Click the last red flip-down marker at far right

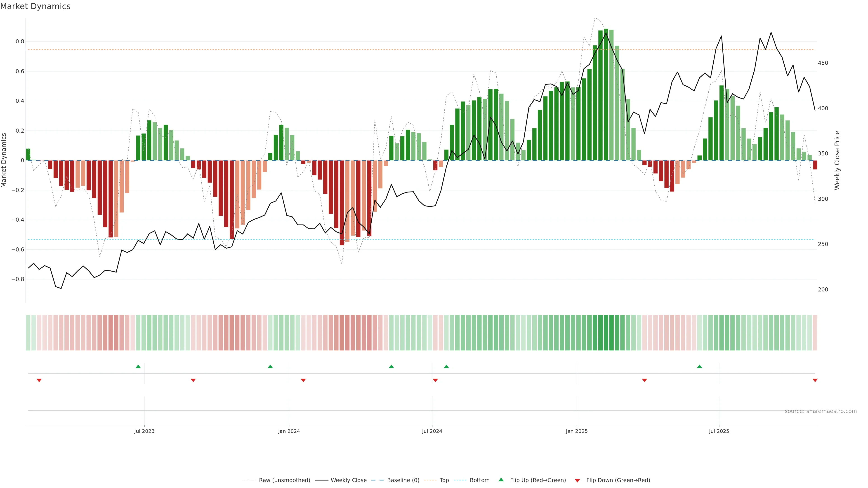pyautogui.click(x=815, y=380)
